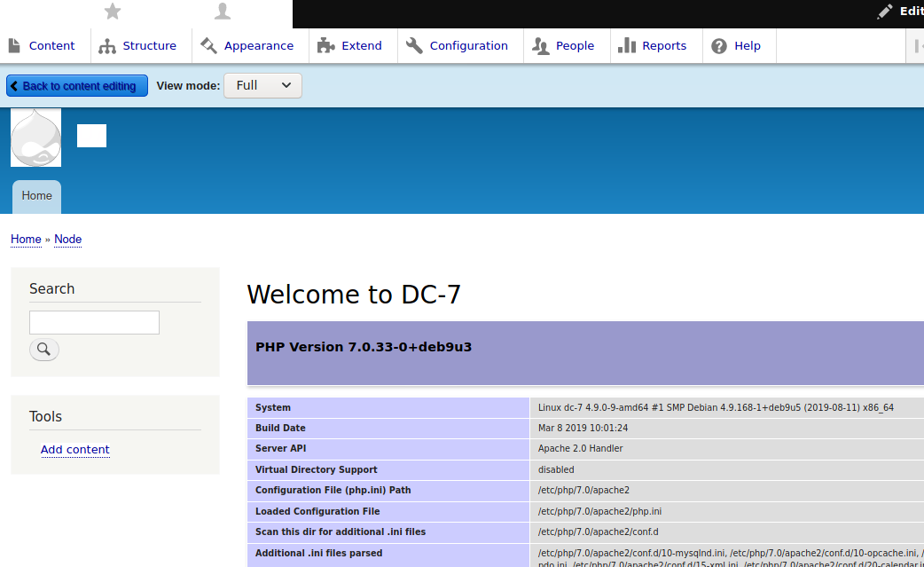Image resolution: width=924 pixels, height=567 pixels.
Task: Click the star Shortcuts icon in top bar
Action: 112,12
